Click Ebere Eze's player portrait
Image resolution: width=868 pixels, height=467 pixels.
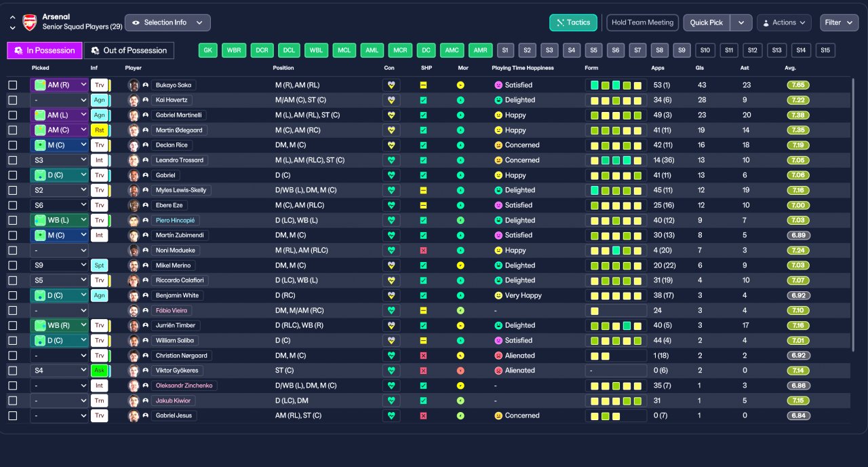tap(134, 205)
